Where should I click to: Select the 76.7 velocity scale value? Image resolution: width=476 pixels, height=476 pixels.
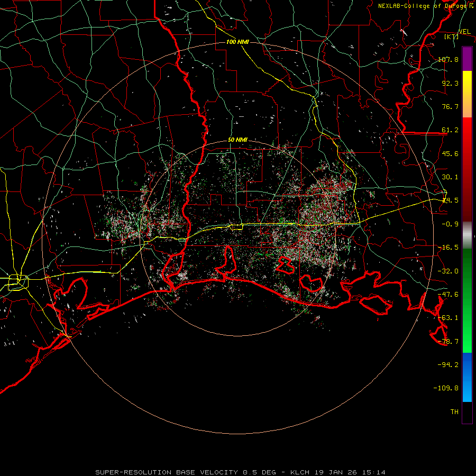coord(450,106)
